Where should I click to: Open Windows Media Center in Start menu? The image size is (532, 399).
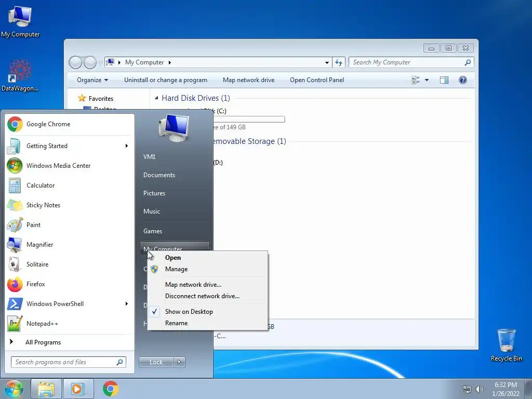(70, 166)
